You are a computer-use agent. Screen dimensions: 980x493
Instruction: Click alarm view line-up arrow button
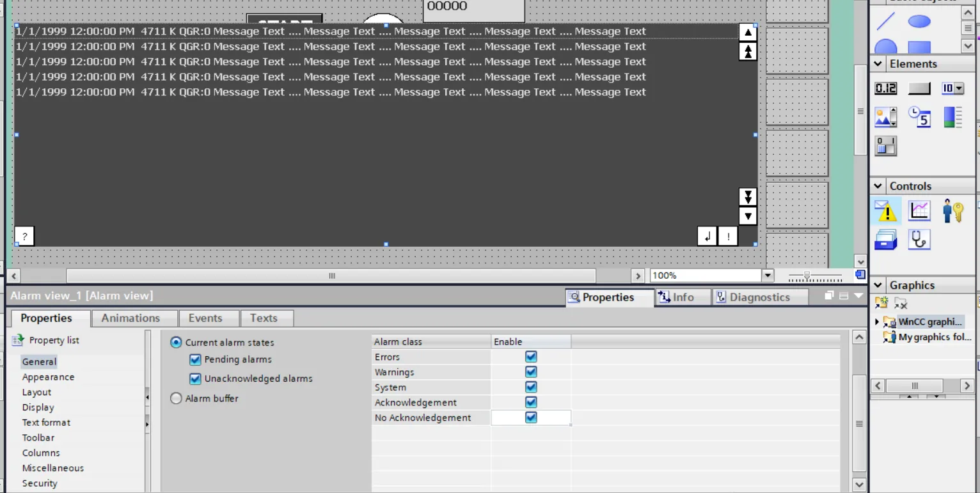(748, 32)
